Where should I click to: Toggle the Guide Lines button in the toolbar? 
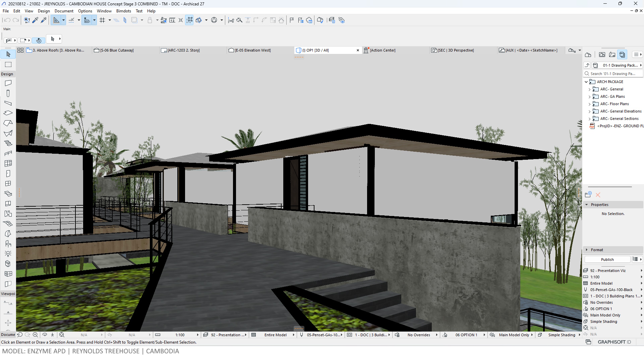71,20
